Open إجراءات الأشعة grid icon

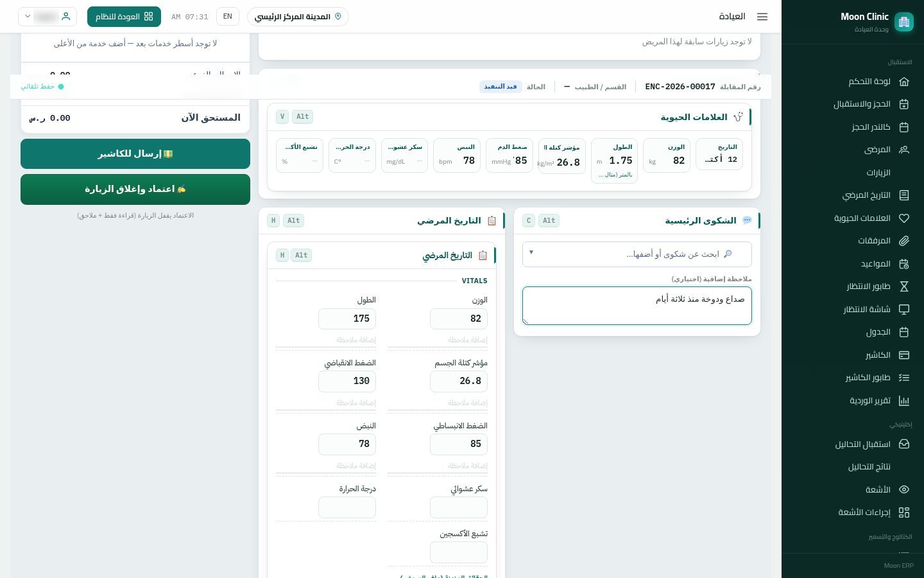(x=904, y=512)
